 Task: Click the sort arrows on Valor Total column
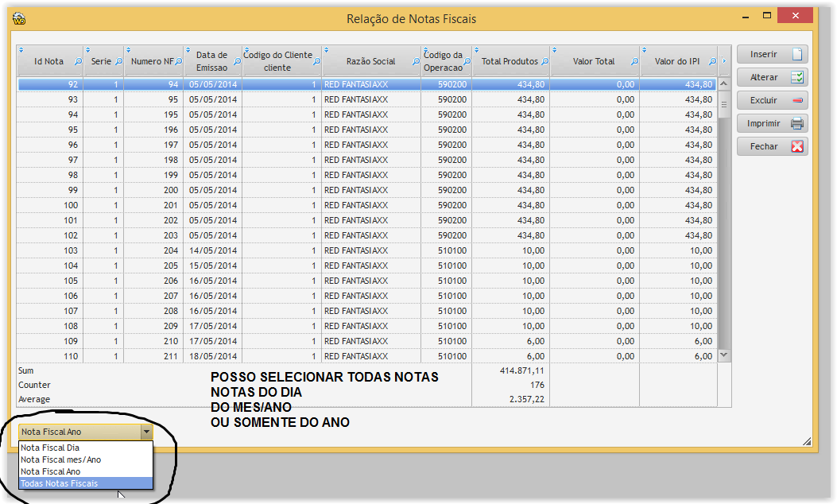[555, 50]
